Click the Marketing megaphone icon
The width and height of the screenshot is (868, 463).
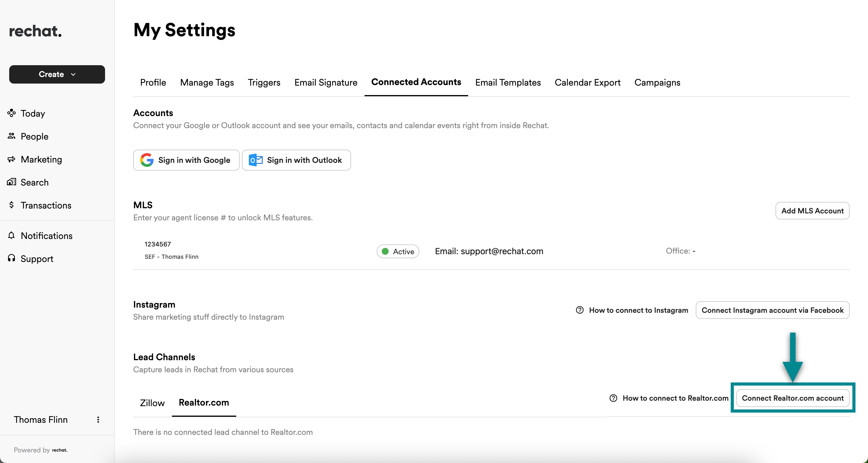11,159
